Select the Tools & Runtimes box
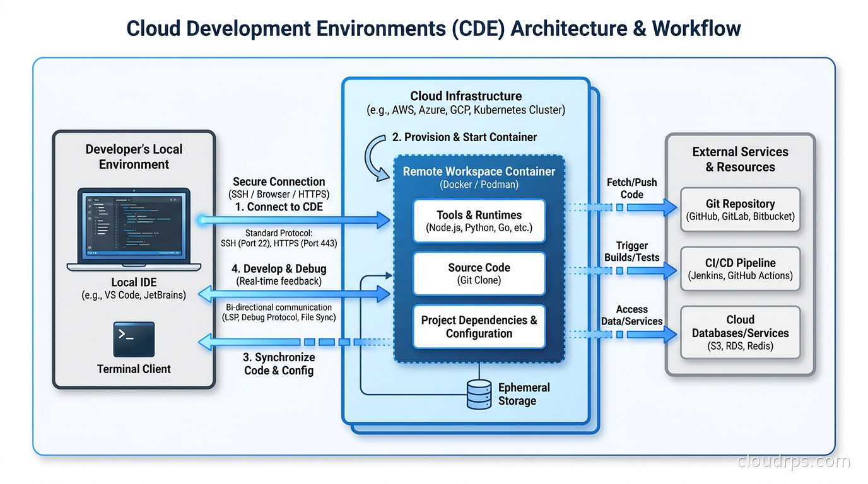The width and height of the screenshot is (868, 484). point(479,221)
